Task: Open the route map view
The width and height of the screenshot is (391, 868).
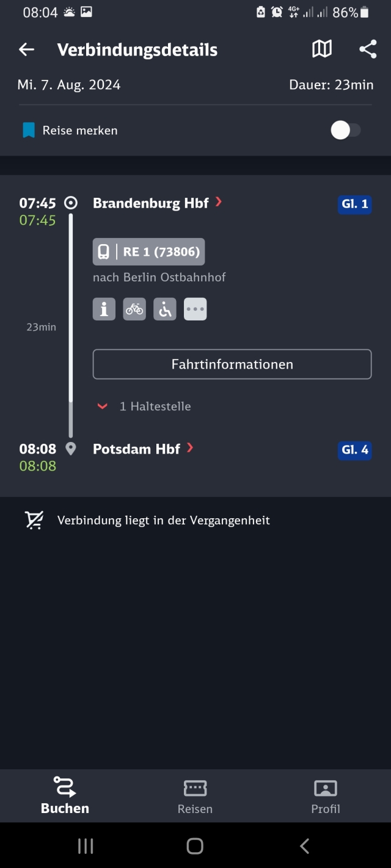Action: 322,49
